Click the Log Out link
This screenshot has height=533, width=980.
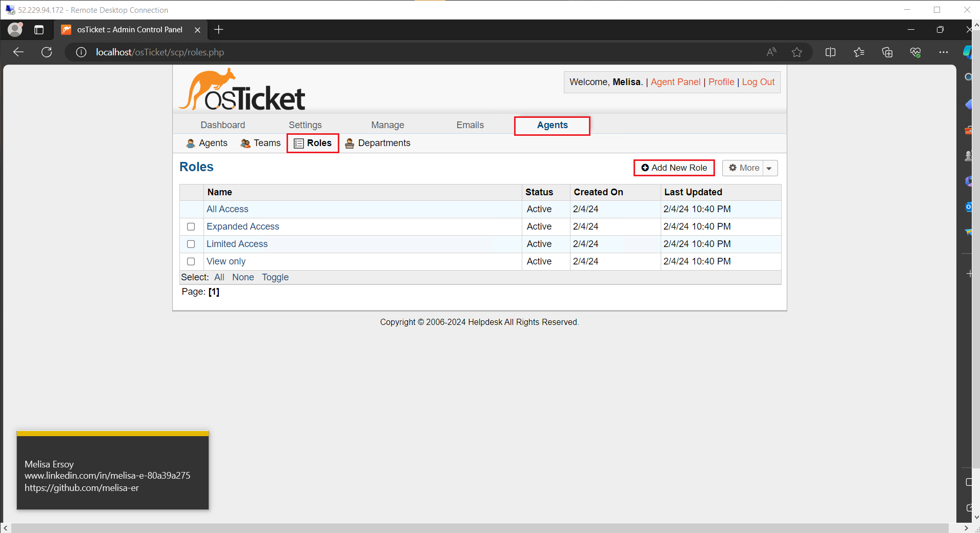[758, 82]
